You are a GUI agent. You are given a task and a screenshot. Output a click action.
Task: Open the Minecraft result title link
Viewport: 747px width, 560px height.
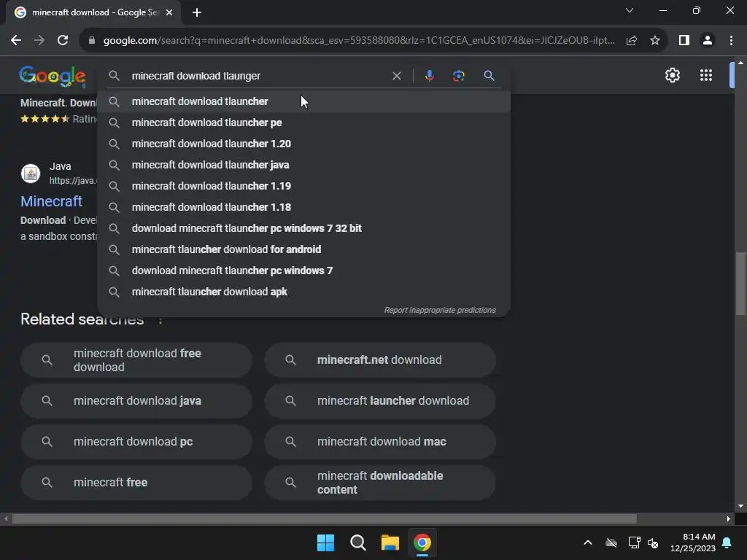[x=52, y=201]
